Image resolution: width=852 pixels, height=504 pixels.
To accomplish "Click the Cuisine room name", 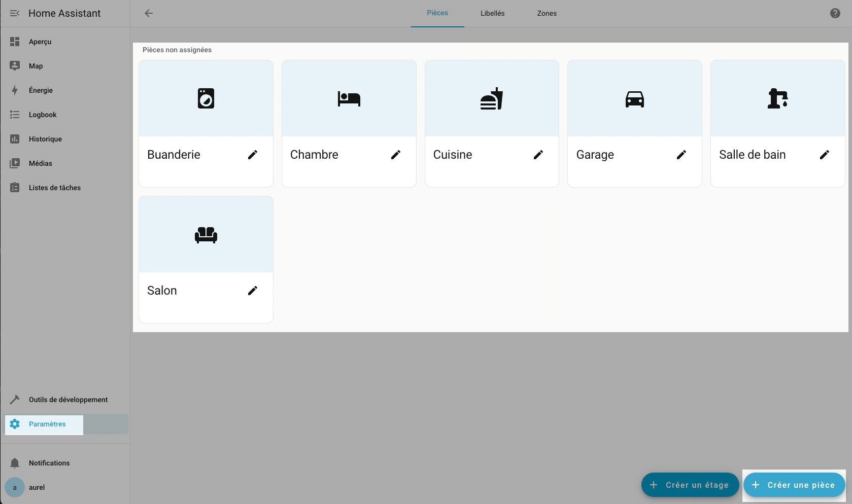I will pos(453,155).
